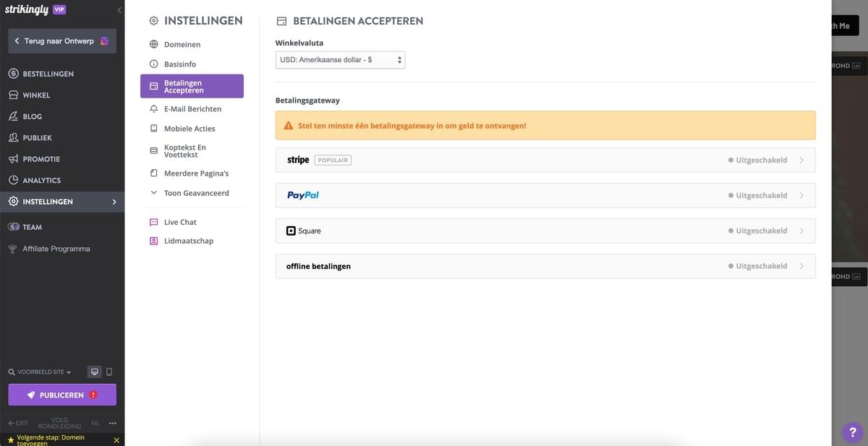Switch to desktop preview
Image resolution: width=868 pixels, height=446 pixels.
(x=94, y=372)
